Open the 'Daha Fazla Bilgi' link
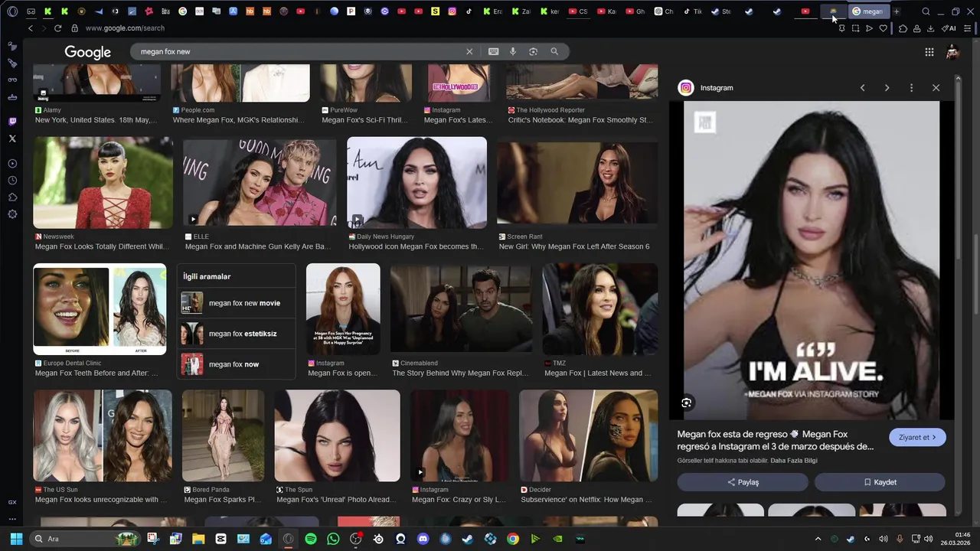The image size is (980, 551). 794,461
